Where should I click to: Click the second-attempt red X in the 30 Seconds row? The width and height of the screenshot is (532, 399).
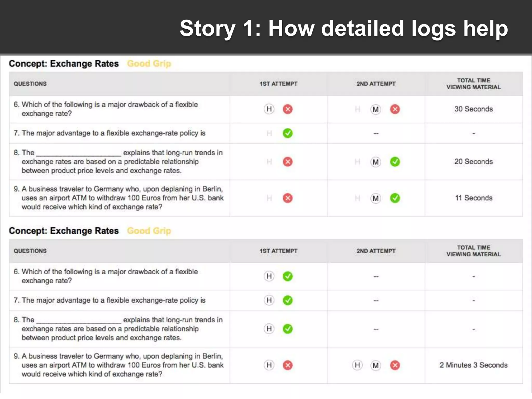(x=395, y=109)
